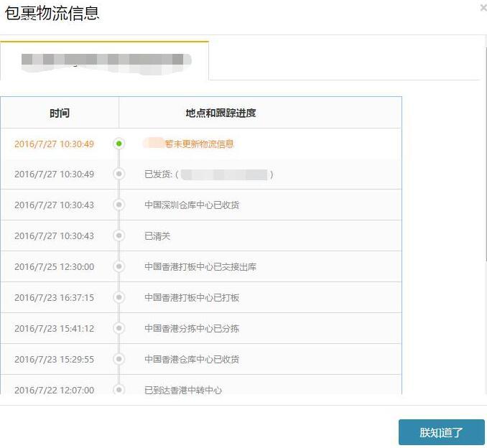The image size is (487, 448).
Task: Click the 时间 column header
Action: pyautogui.click(x=60, y=113)
